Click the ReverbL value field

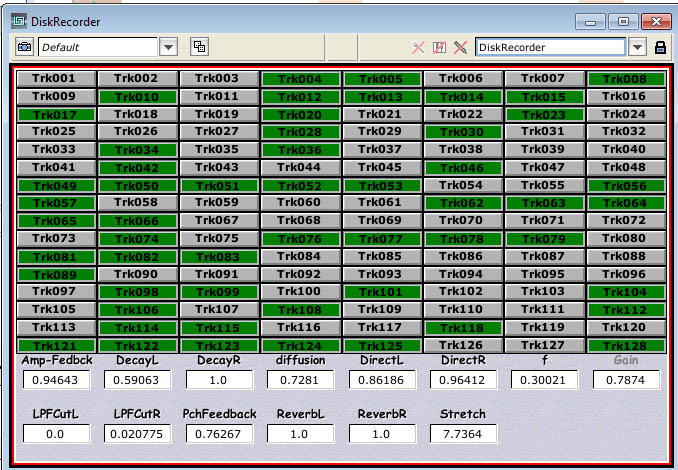click(301, 434)
